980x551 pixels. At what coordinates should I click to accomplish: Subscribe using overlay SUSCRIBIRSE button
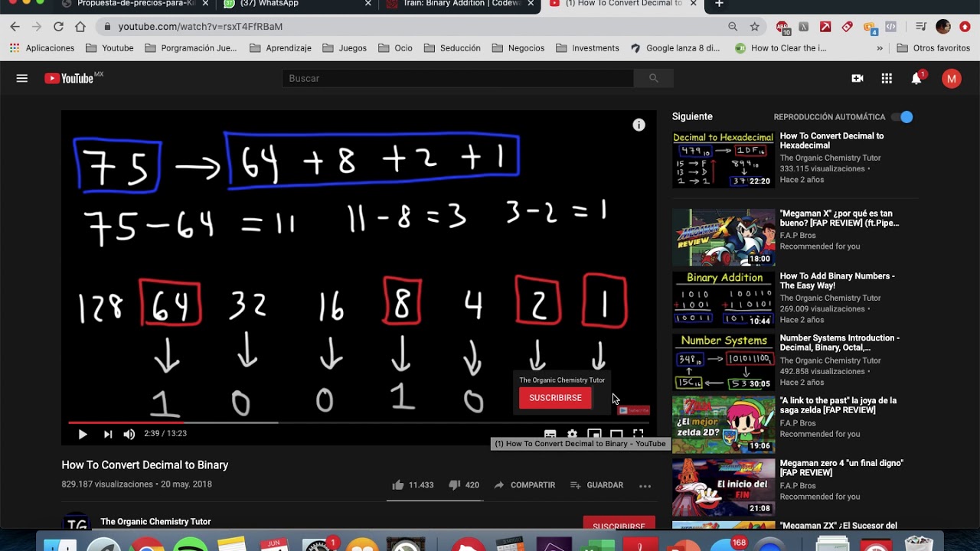(555, 398)
